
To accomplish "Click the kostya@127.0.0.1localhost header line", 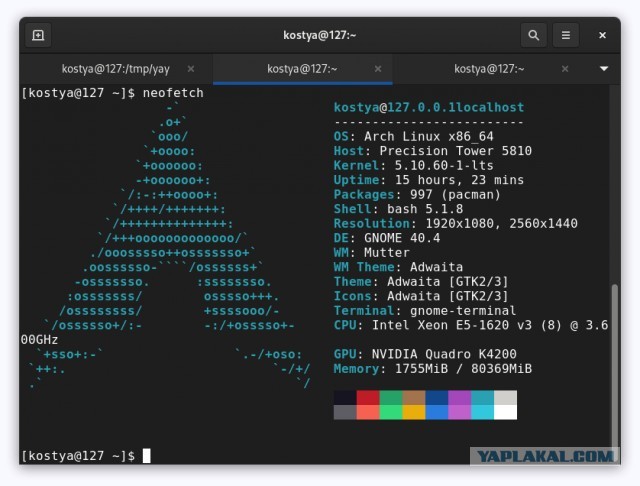I will pyautogui.click(x=429, y=107).
